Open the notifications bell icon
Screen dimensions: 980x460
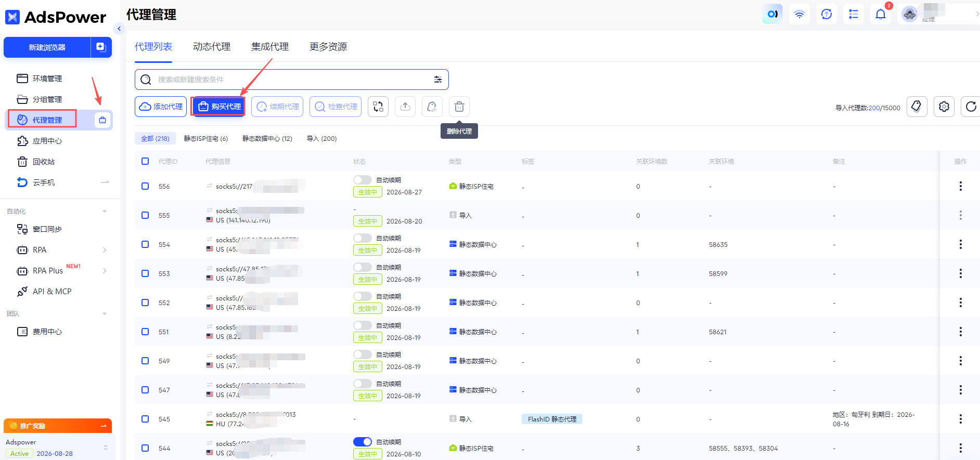point(881,14)
